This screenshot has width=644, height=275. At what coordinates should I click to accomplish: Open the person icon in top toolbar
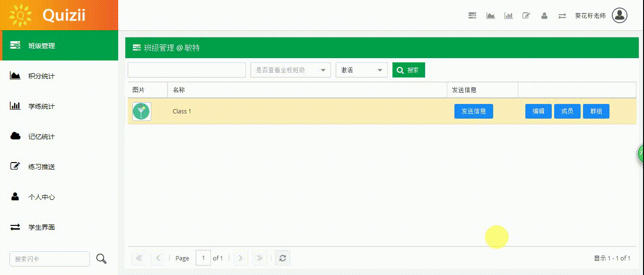click(x=544, y=16)
